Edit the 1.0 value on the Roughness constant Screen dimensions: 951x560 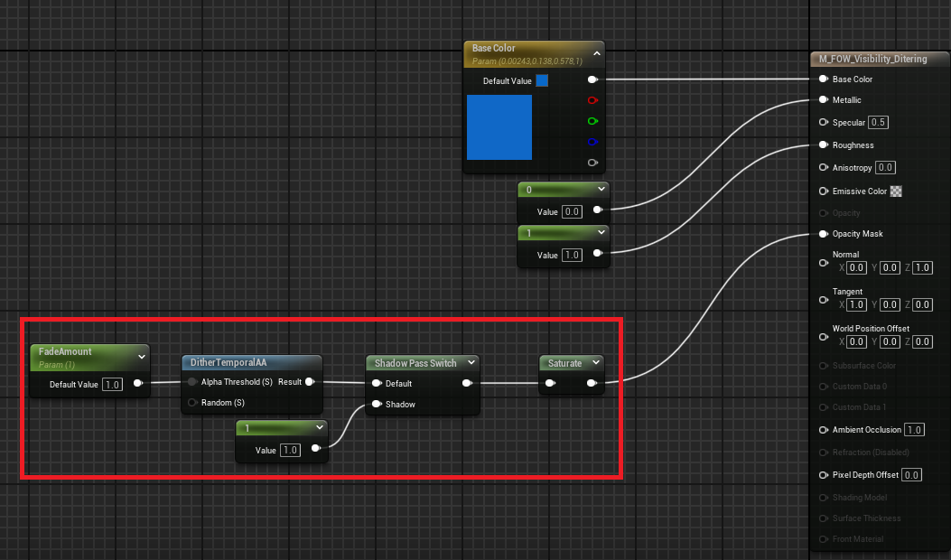point(572,255)
